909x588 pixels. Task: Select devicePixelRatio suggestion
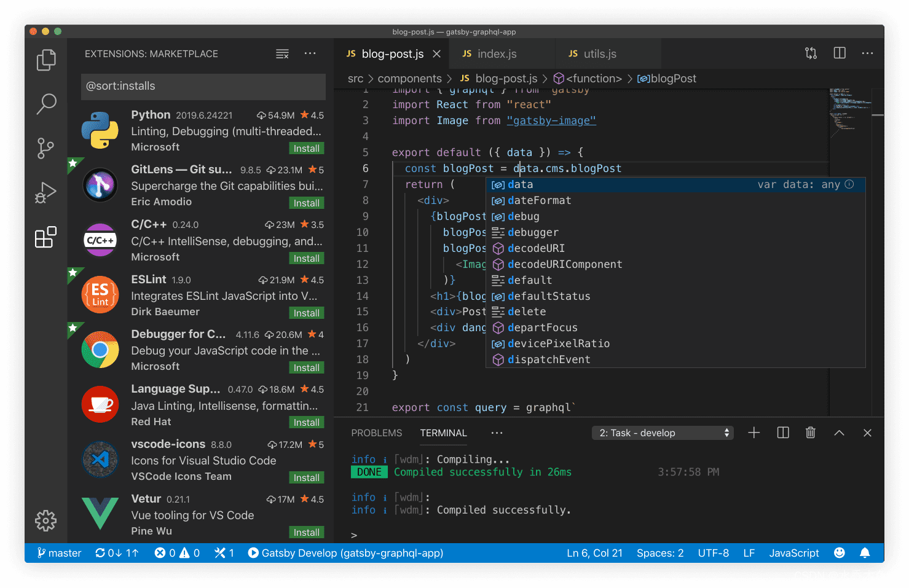point(675,343)
